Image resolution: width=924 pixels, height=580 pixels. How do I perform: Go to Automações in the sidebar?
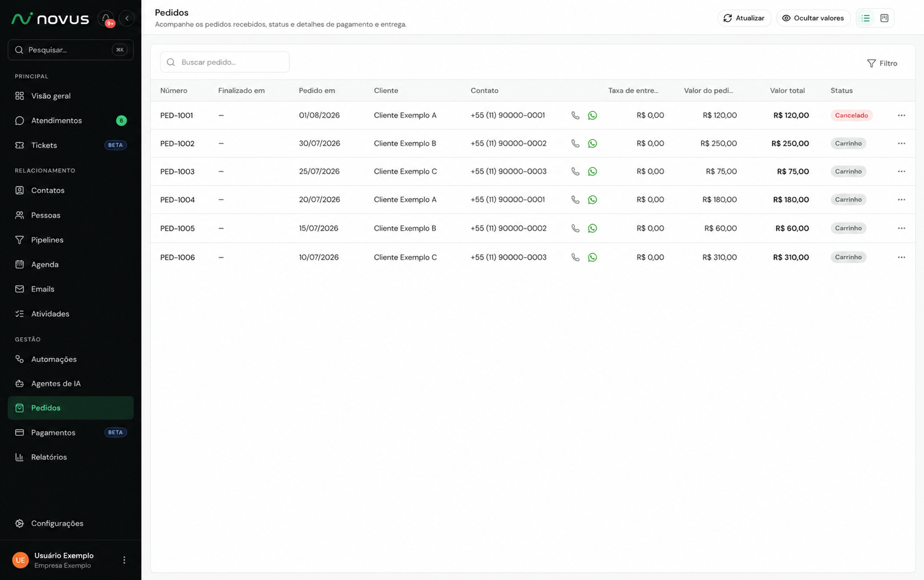[x=71, y=359]
